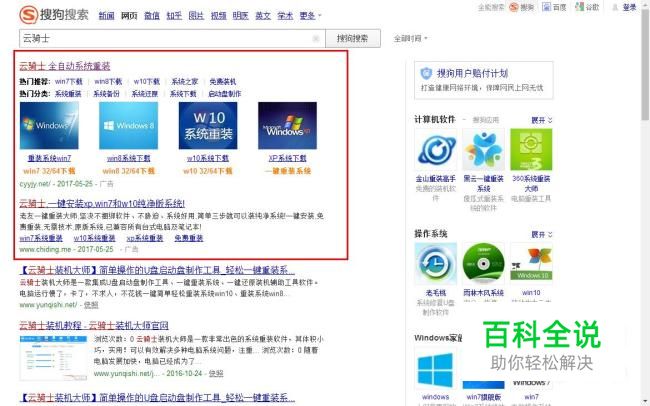
Task: Clear the search box with the X icon
Action: coord(316,39)
